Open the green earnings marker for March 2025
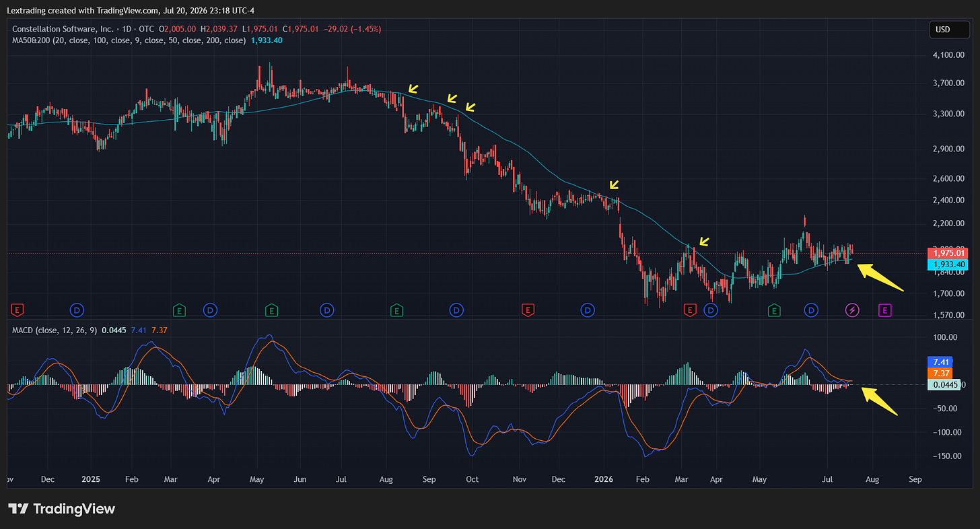 pos(179,310)
